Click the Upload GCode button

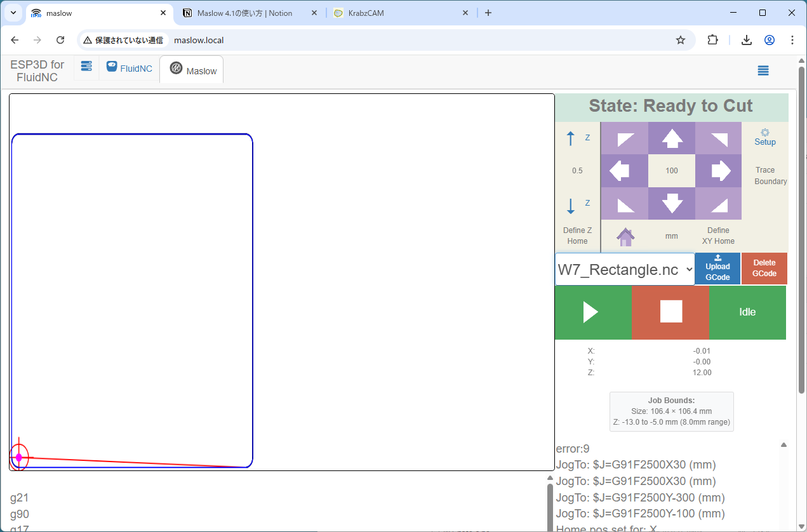[x=717, y=269]
